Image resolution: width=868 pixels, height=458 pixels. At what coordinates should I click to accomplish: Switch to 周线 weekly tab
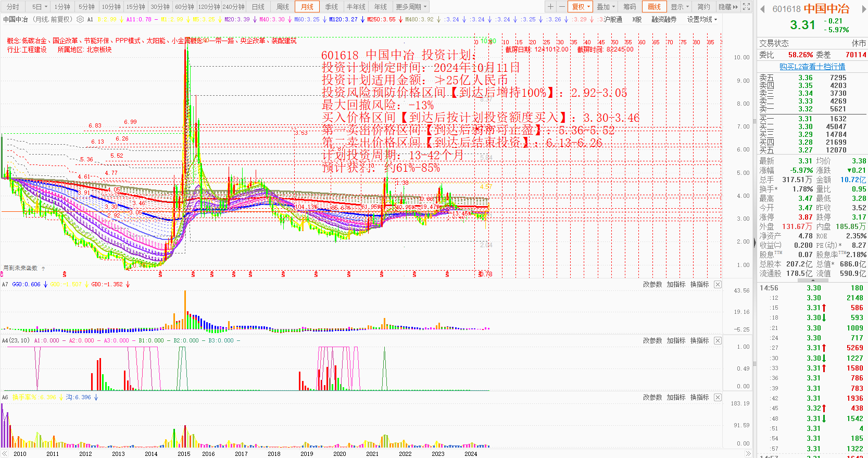click(x=283, y=7)
